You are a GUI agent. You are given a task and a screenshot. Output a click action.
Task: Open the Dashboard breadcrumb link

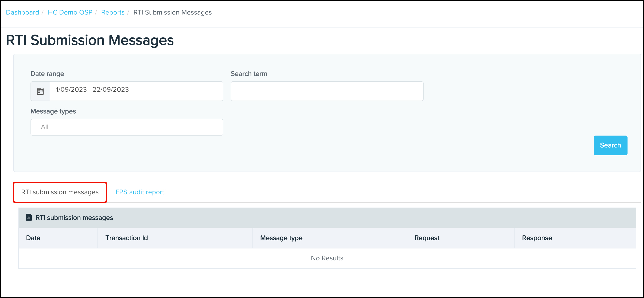pos(22,12)
